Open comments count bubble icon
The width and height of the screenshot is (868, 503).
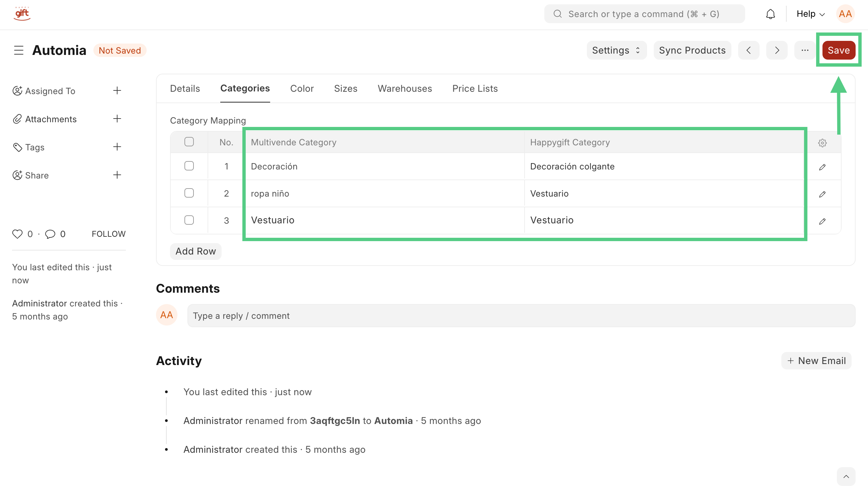click(50, 234)
